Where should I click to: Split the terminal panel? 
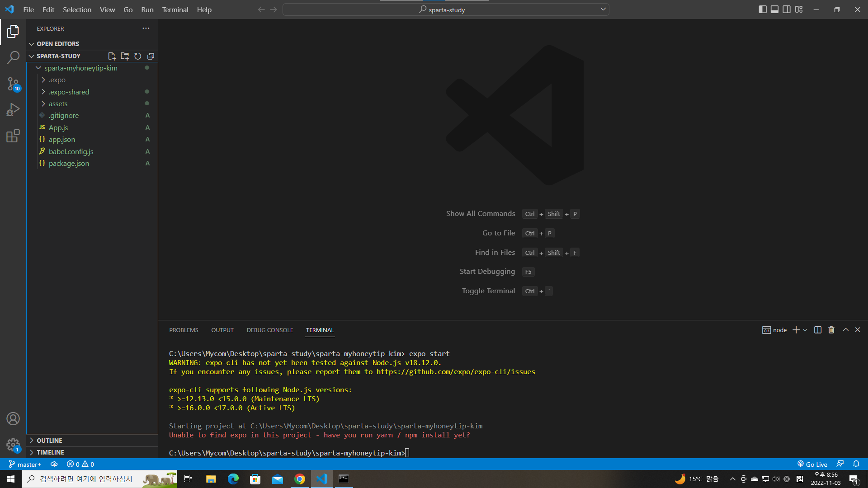click(817, 330)
